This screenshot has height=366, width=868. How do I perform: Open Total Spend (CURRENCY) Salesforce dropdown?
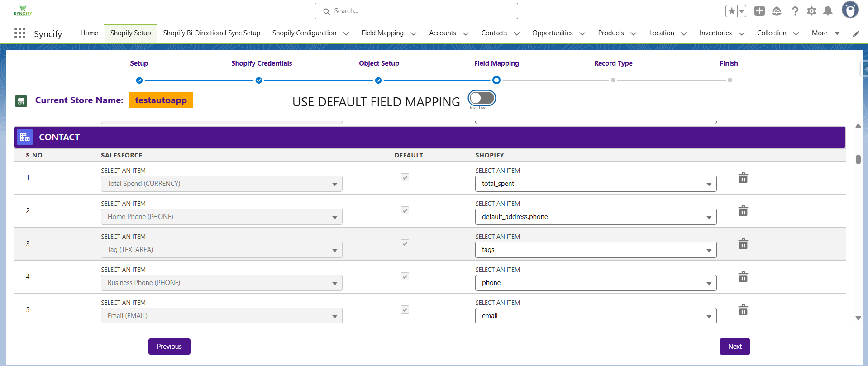222,184
